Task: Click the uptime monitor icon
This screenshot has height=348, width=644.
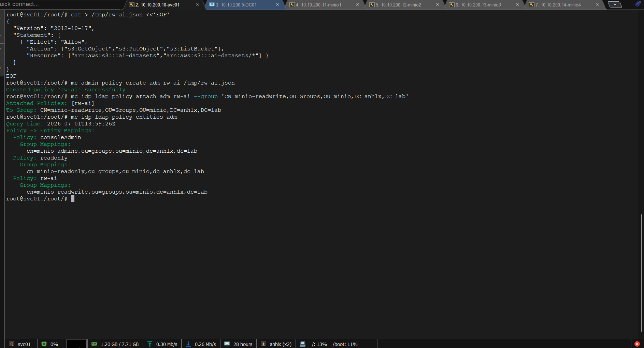Action: (227, 344)
